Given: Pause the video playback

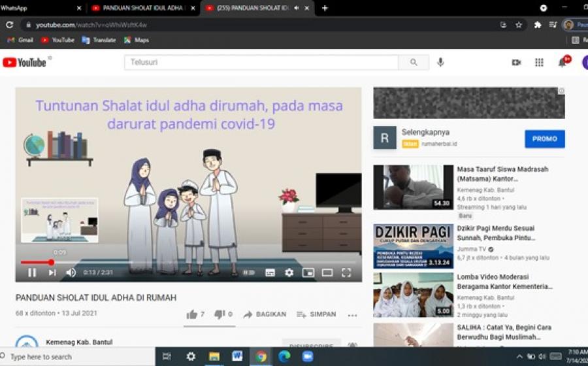Looking at the screenshot, I should point(32,273).
